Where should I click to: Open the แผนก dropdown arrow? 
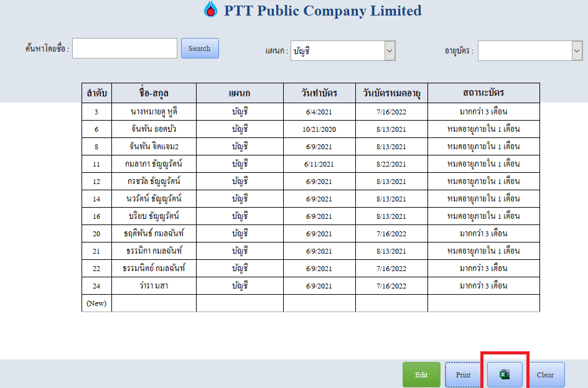(x=390, y=50)
